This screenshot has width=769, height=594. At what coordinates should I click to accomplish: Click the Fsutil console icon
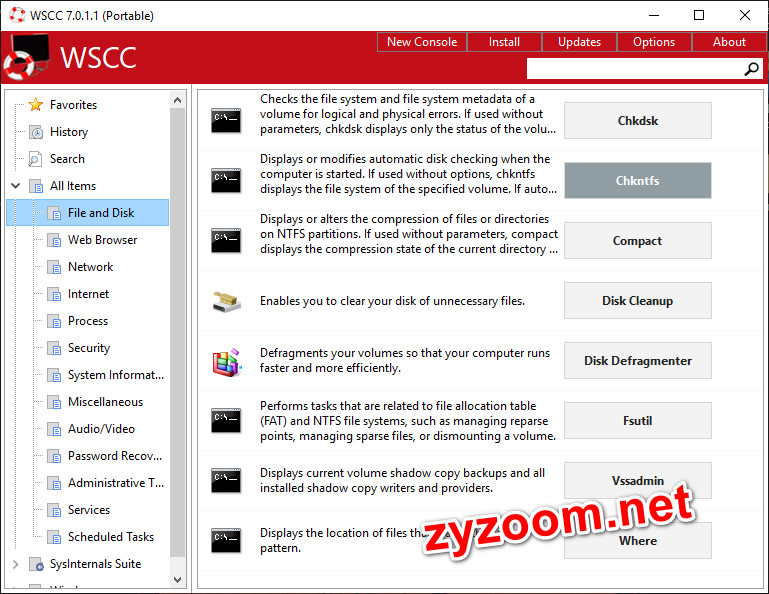point(226,420)
